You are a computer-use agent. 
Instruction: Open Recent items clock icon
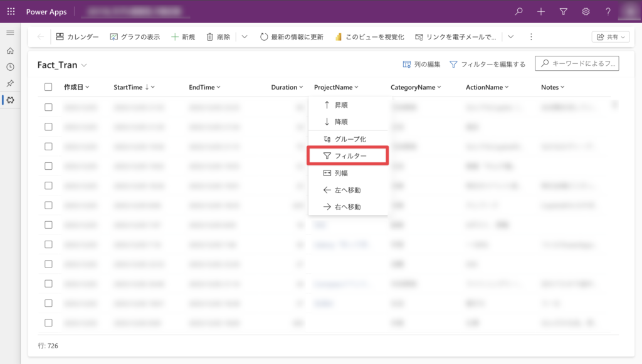(x=10, y=67)
